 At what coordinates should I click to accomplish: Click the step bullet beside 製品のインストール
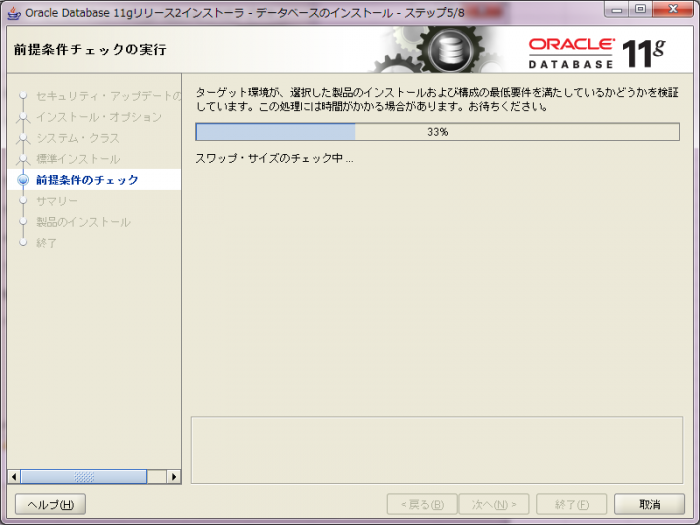23,221
